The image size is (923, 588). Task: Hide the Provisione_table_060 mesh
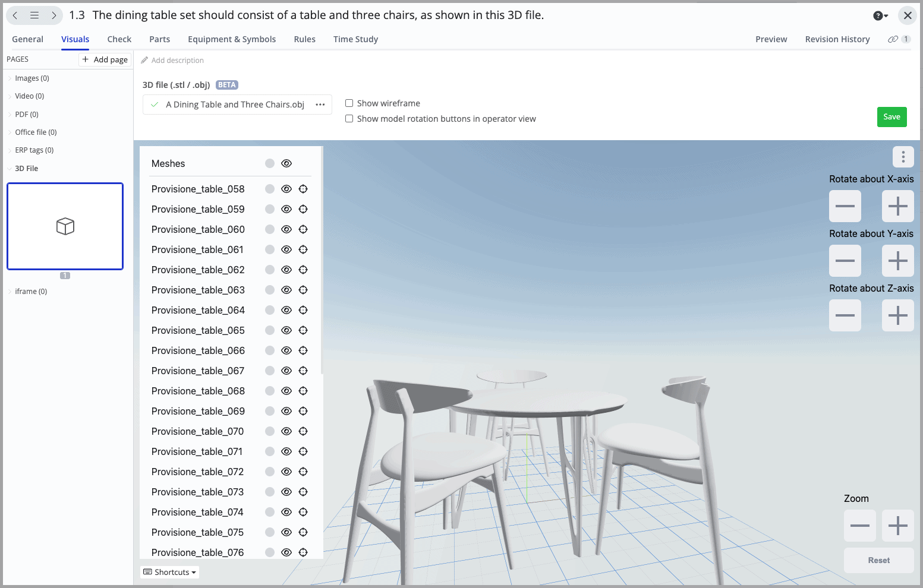[286, 229]
